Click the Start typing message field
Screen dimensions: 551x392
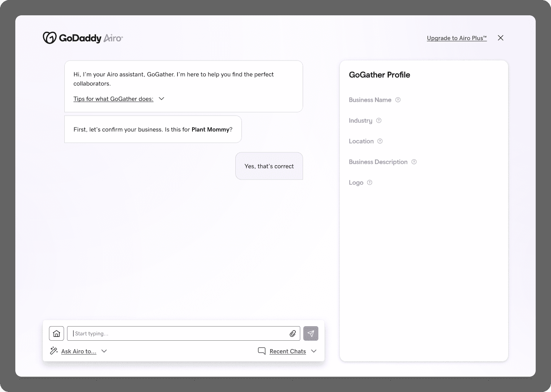click(x=184, y=333)
